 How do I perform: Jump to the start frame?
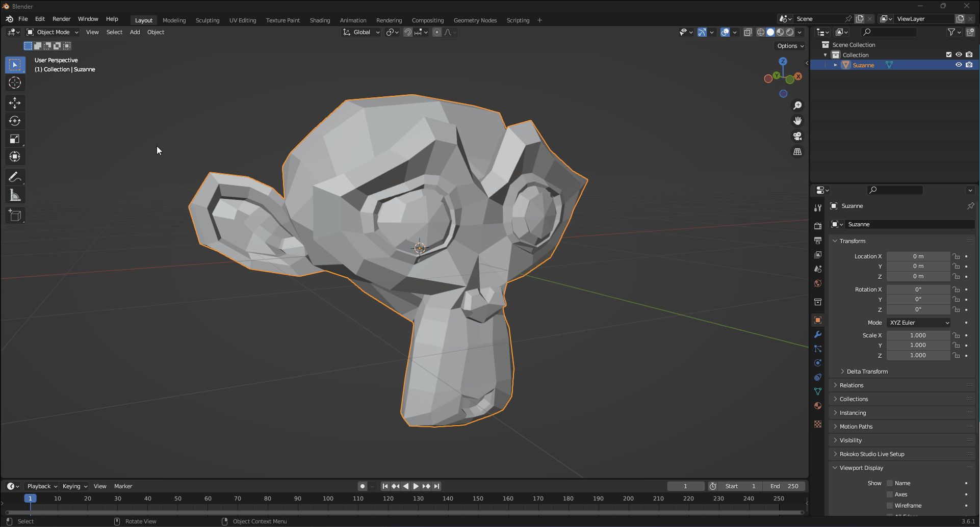(x=385, y=486)
